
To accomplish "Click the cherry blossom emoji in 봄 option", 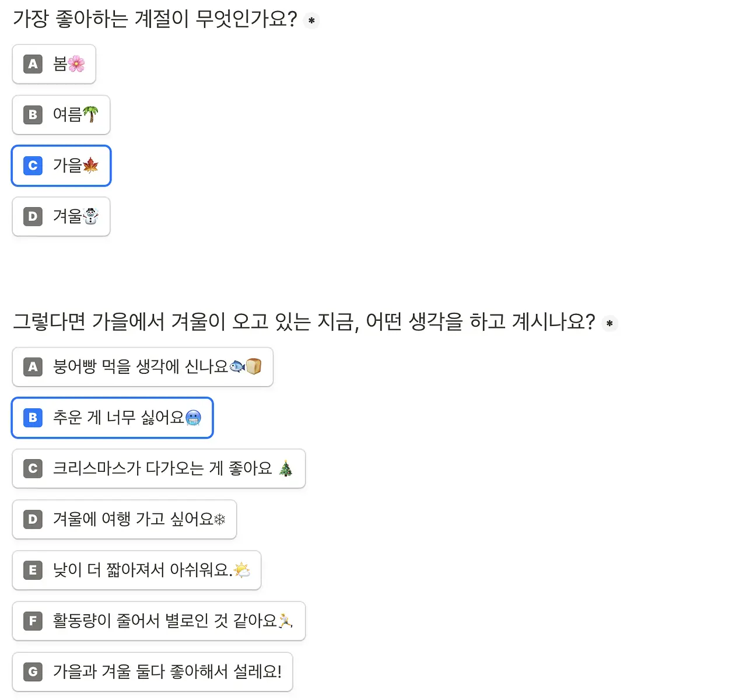I will pyautogui.click(x=76, y=64).
